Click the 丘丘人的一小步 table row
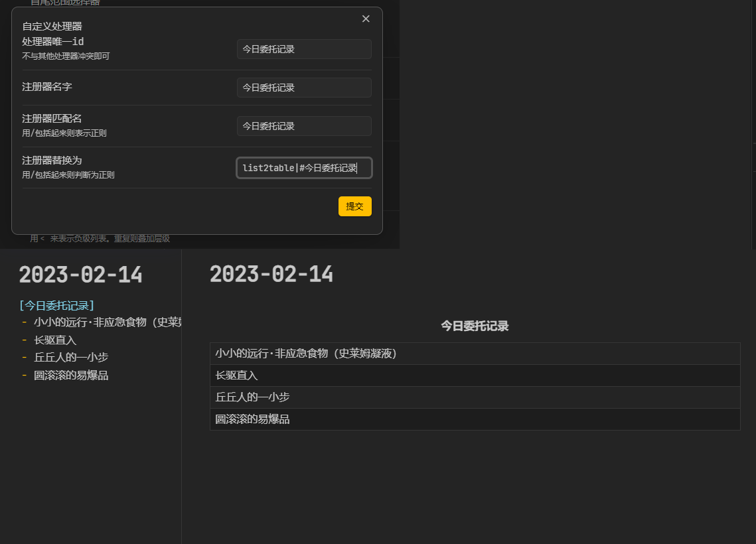The height and width of the screenshot is (544, 756). (475, 397)
